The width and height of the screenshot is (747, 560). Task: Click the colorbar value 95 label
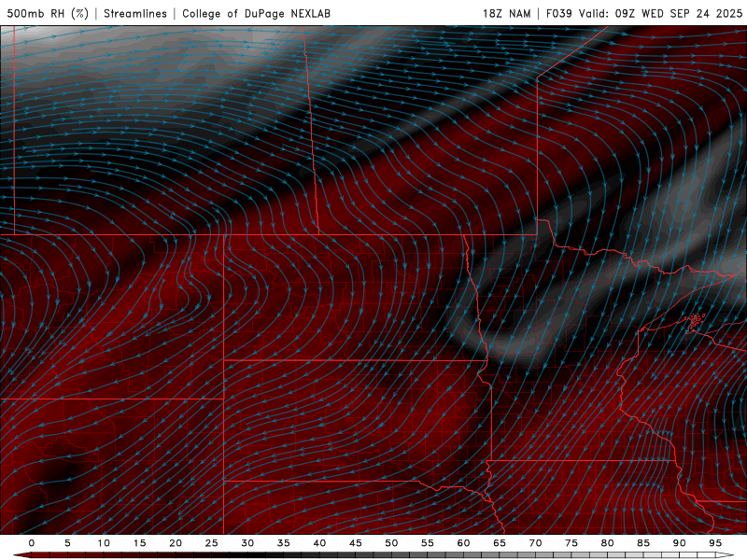[x=715, y=543]
